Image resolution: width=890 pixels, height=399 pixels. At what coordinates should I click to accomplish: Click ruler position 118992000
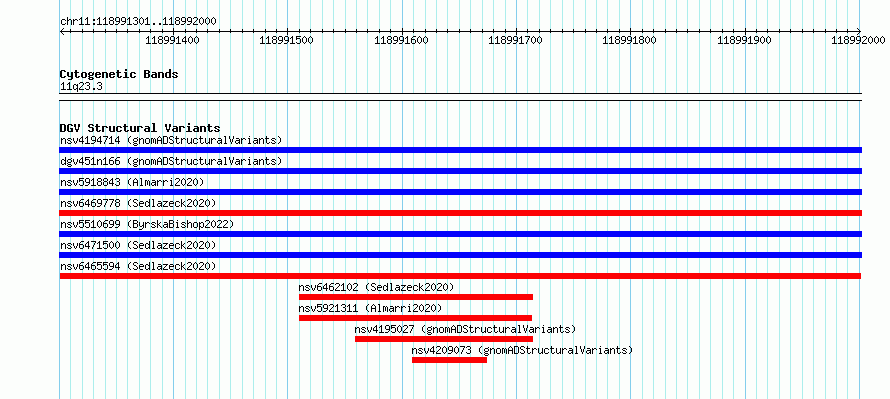[858, 40]
